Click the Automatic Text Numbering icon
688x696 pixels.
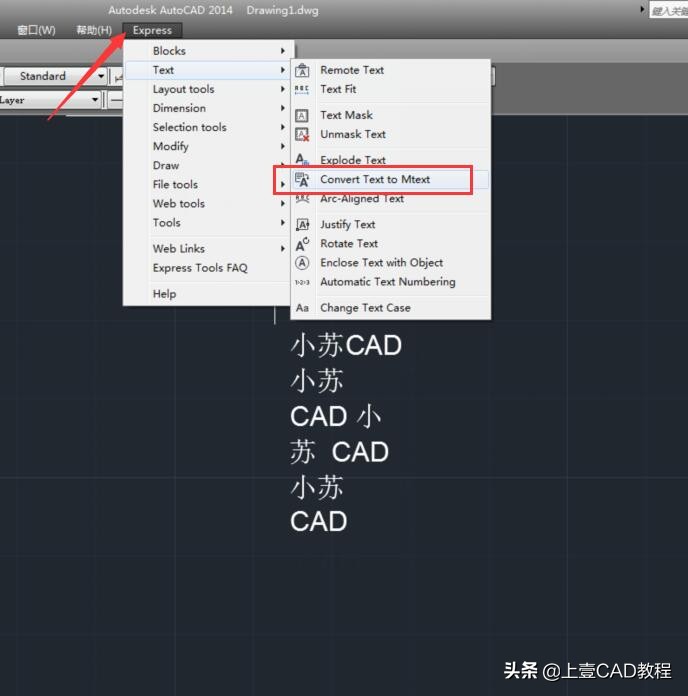click(302, 282)
